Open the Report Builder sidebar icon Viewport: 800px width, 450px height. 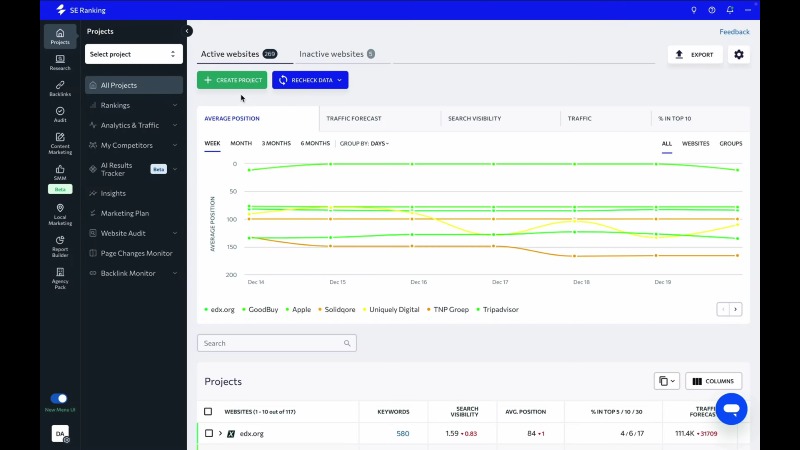60,243
